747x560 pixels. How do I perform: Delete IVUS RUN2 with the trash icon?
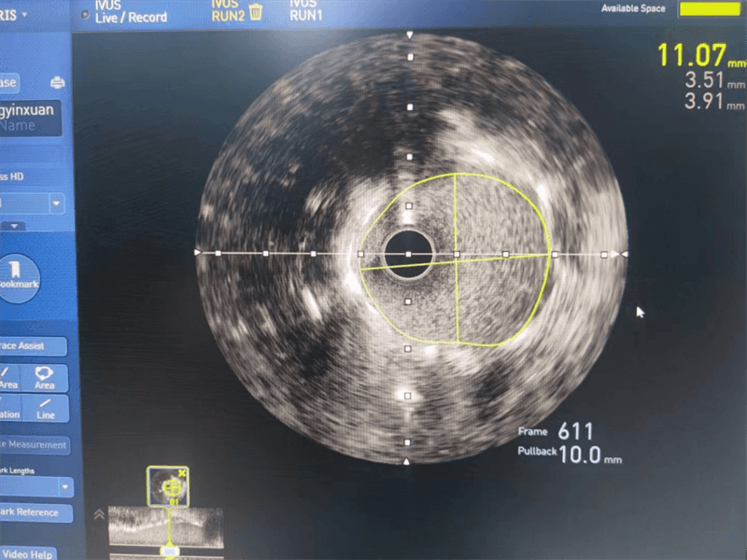click(x=256, y=12)
